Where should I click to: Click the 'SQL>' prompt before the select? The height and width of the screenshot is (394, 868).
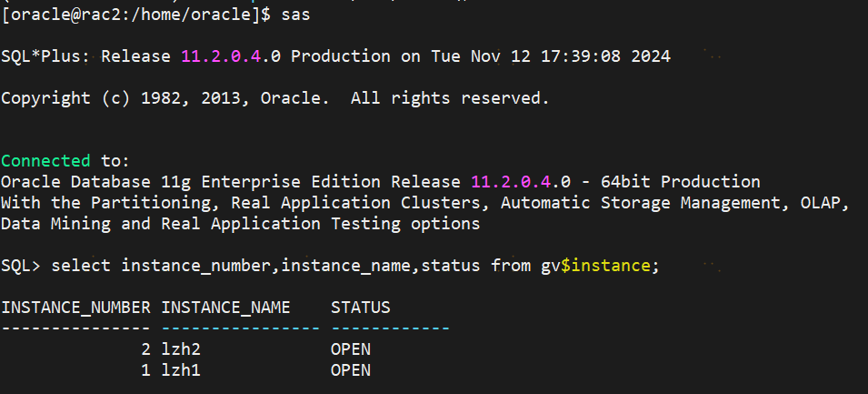(x=20, y=266)
